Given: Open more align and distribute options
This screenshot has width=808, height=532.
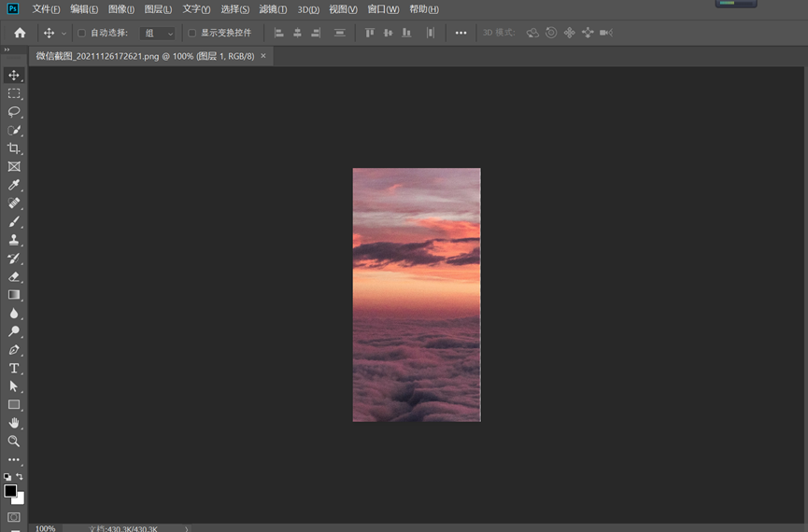Looking at the screenshot, I should click(x=461, y=33).
